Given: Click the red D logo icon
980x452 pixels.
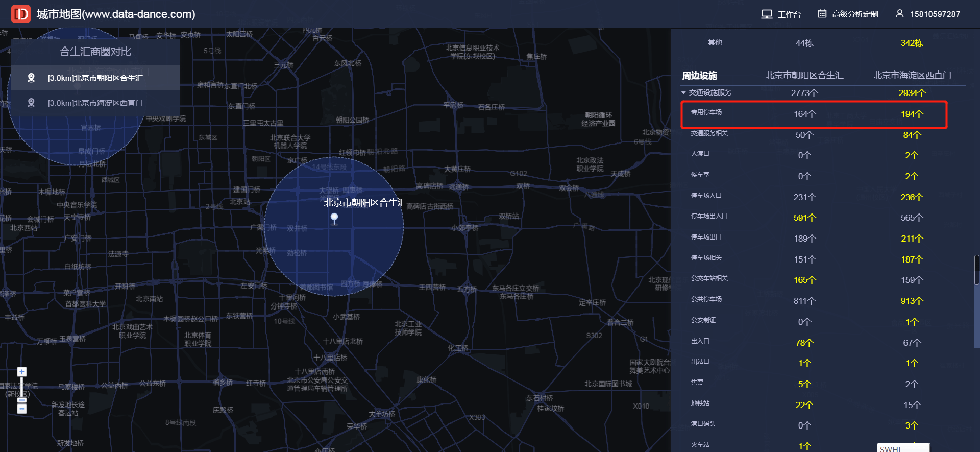Looking at the screenshot, I should pos(21,14).
